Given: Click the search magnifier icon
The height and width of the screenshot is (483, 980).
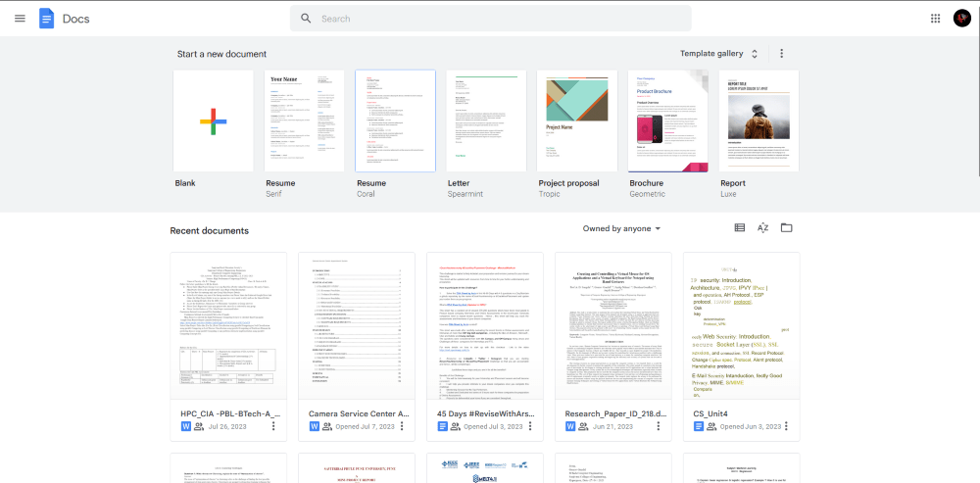Looking at the screenshot, I should click(306, 18).
